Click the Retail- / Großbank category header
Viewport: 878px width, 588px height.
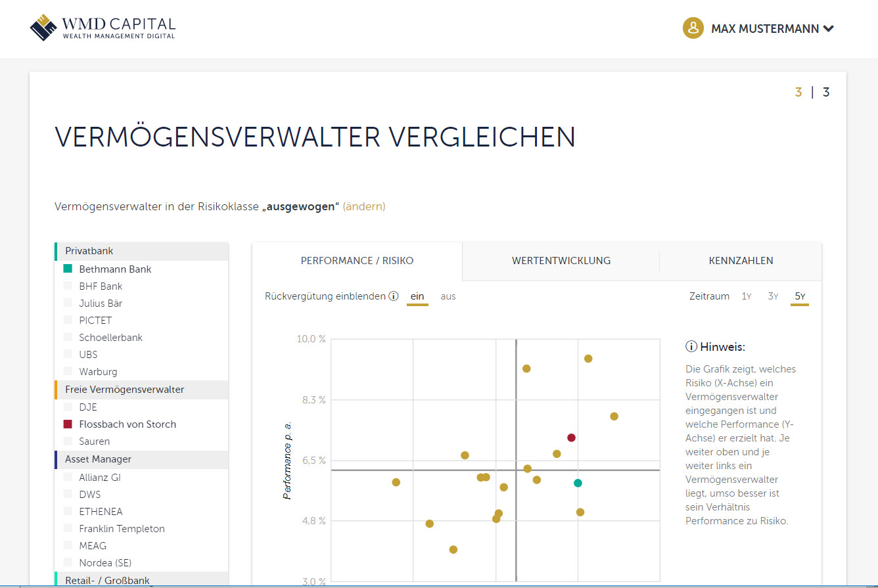point(141,580)
